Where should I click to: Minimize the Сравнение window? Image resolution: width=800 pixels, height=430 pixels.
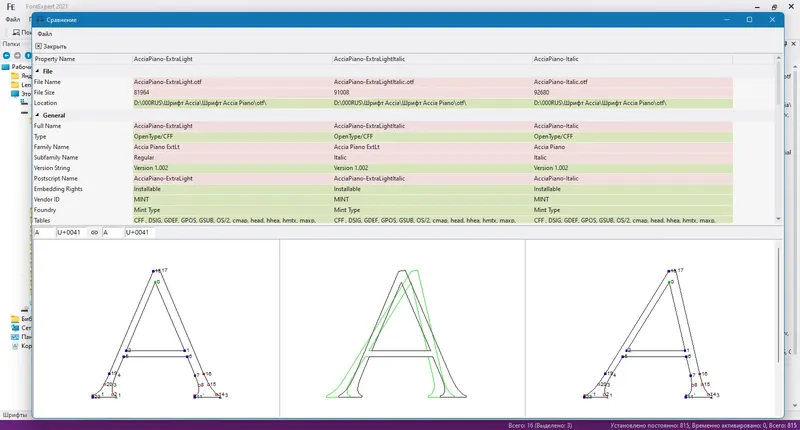727,20
